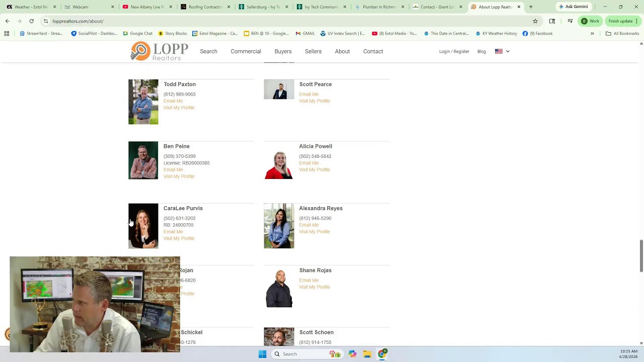644x362 pixels.
Task: Bookmark this page with the star icon
Action: [x=535, y=21]
